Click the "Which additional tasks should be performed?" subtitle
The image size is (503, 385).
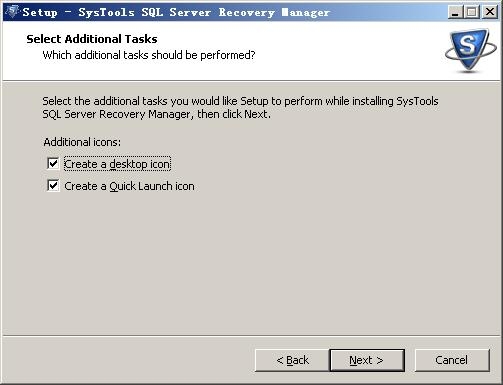(149, 55)
